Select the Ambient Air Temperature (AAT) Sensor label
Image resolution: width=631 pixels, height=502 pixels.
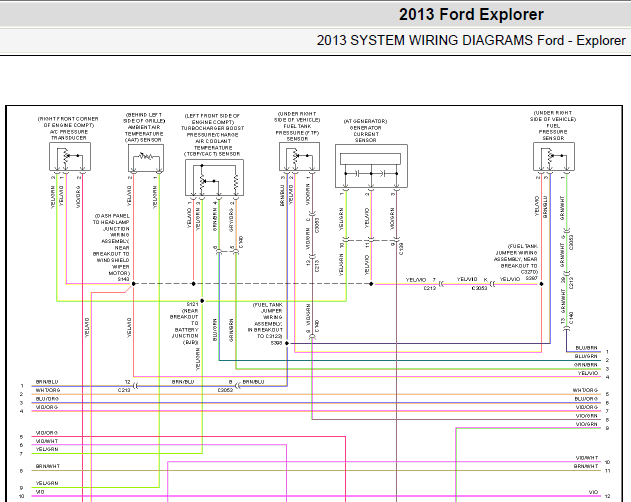[x=144, y=127]
